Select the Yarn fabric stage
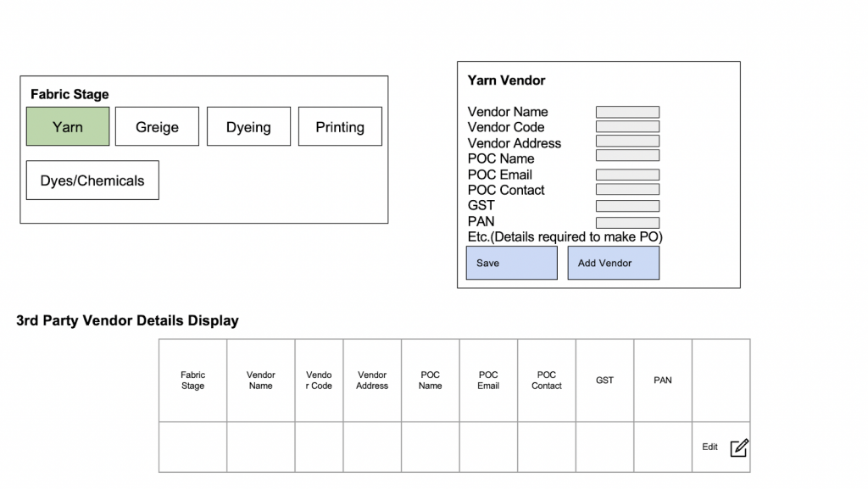 click(68, 126)
